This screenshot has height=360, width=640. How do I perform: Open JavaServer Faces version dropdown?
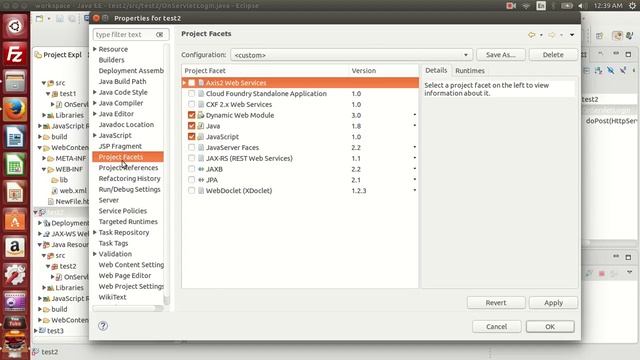tap(414, 147)
